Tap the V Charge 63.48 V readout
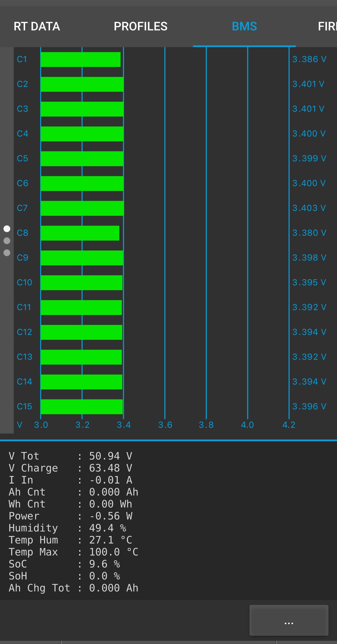This screenshot has height=644, width=337. (x=70, y=468)
